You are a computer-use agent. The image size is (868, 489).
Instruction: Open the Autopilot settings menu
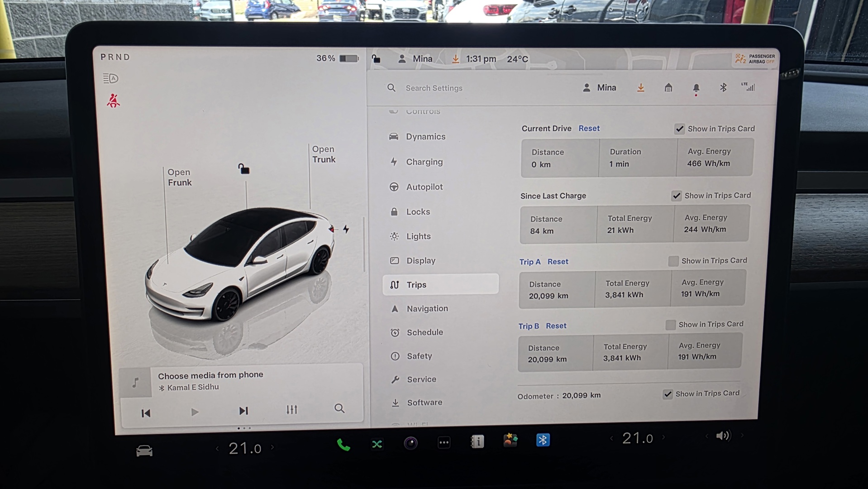(416, 187)
